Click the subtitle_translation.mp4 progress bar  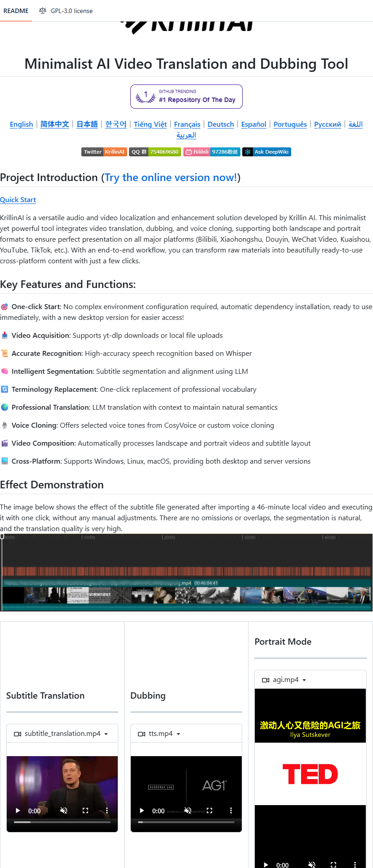click(62, 822)
